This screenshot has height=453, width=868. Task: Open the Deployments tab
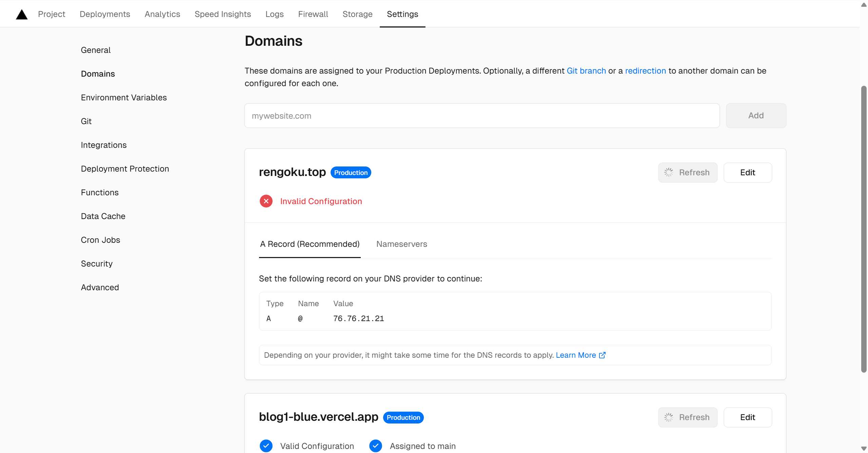click(x=105, y=14)
